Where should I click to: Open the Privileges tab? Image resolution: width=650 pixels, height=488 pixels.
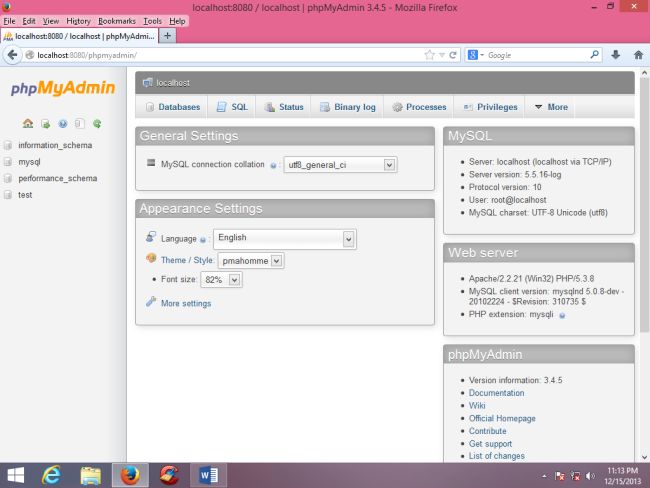point(490,107)
